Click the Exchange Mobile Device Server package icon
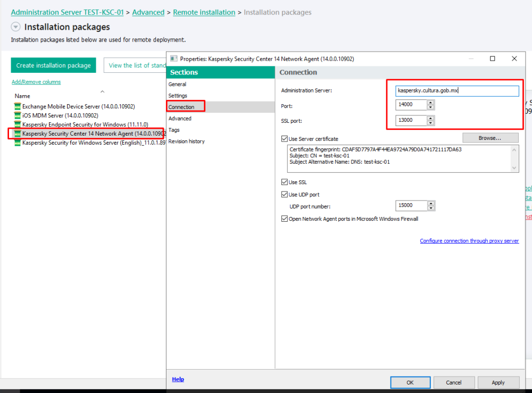Viewport: 532px width, 393px height. pos(18,106)
